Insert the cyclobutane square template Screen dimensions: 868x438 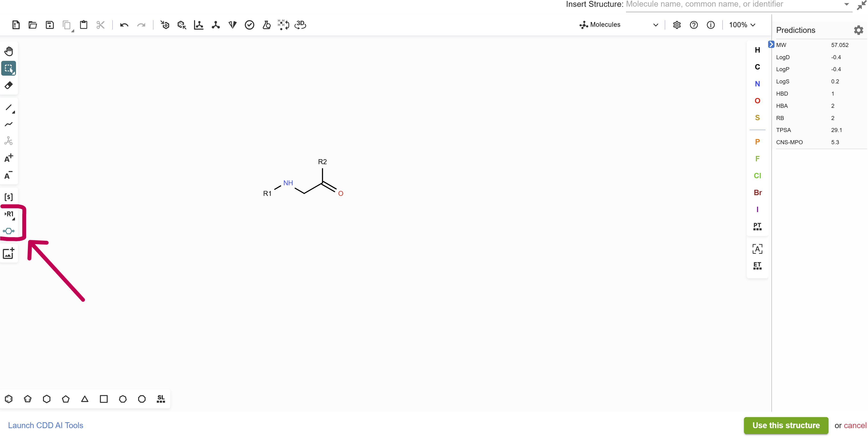pos(104,399)
